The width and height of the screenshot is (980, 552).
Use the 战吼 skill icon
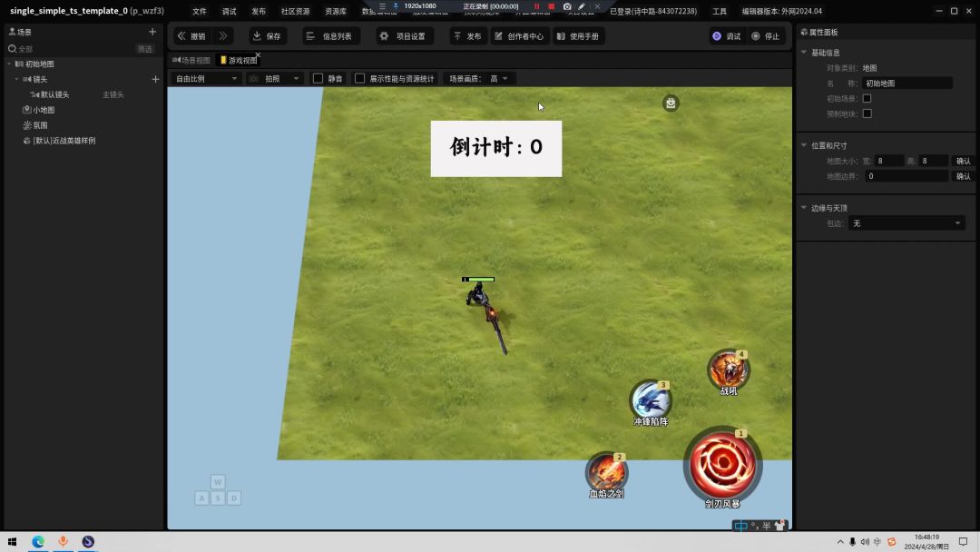pyautogui.click(x=729, y=369)
